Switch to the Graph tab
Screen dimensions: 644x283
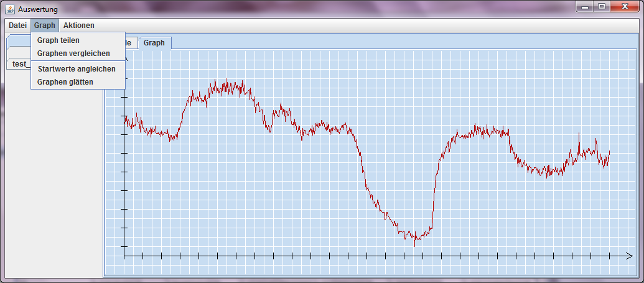(154, 43)
